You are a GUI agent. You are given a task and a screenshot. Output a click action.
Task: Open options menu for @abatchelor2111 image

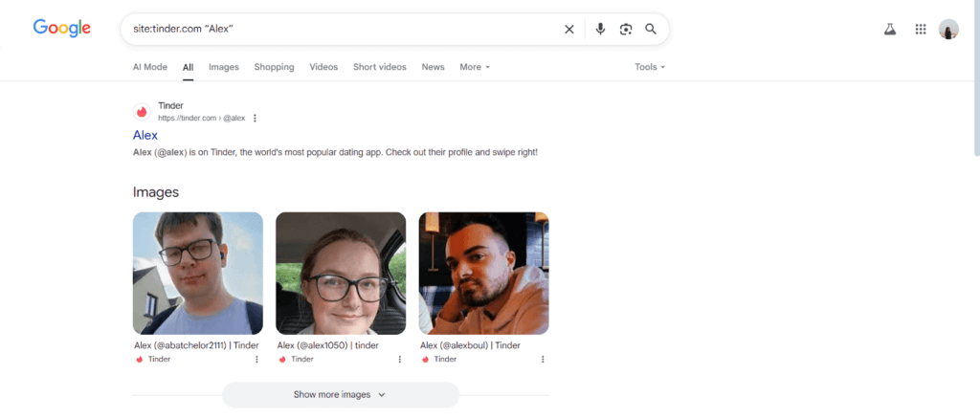pyautogui.click(x=256, y=359)
